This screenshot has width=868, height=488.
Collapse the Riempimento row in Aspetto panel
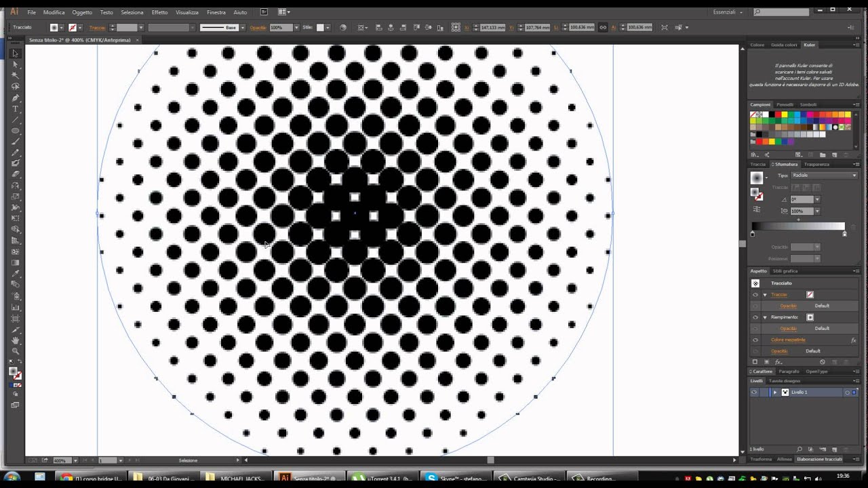(x=765, y=317)
